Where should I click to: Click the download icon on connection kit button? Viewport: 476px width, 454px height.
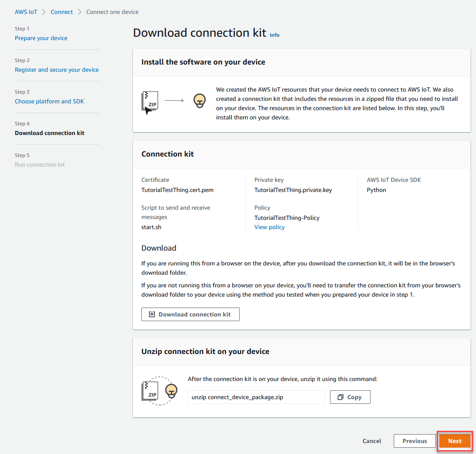153,314
